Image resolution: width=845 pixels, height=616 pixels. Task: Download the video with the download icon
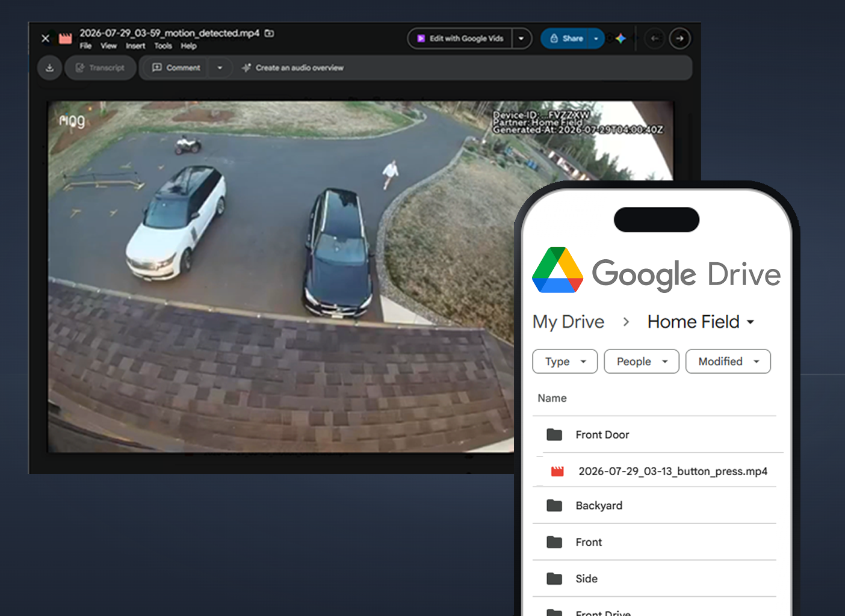click(50, 68)
